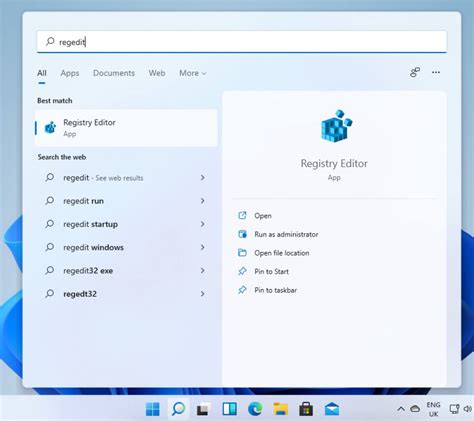Screen dimensions: 474x421
Task: Switch to the Apps tab
Action: pos(70,73)
